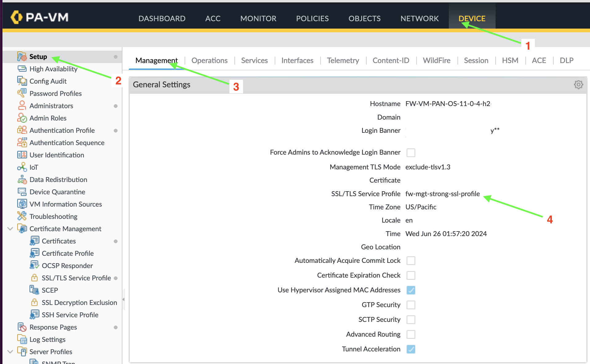Switch to the Operations tab
The width and height of the screenshot is (590, 364).
(209, 60)
